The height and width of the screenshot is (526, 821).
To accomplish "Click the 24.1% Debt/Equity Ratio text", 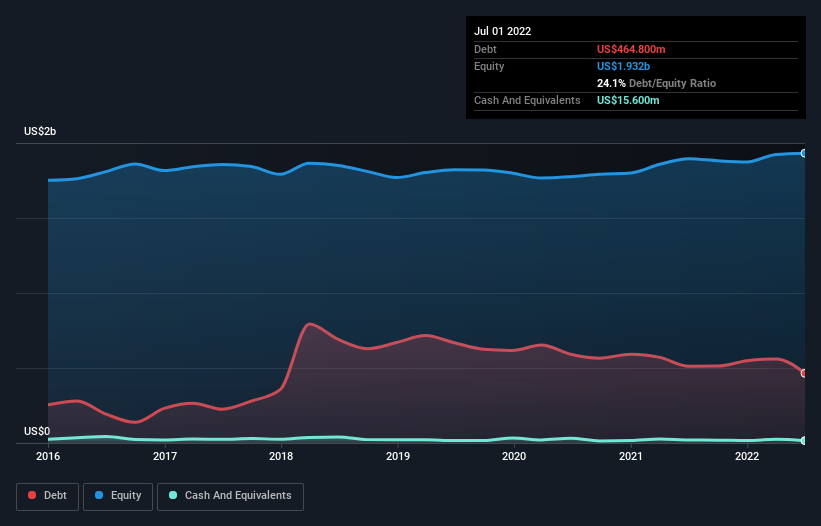I will click(657, 83).
